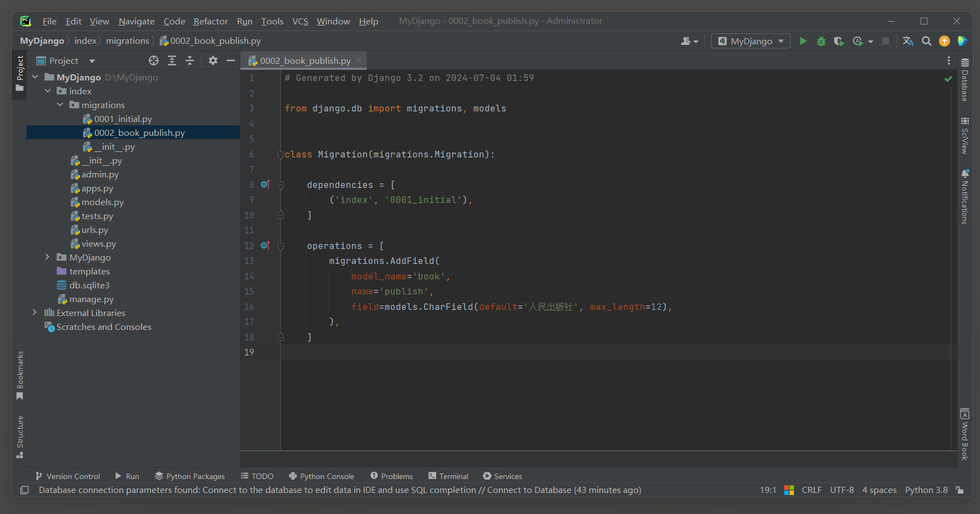Expand all in Project panel
Image resolution: width=980 pixels, height=514 pixels.
pos(172,60)
